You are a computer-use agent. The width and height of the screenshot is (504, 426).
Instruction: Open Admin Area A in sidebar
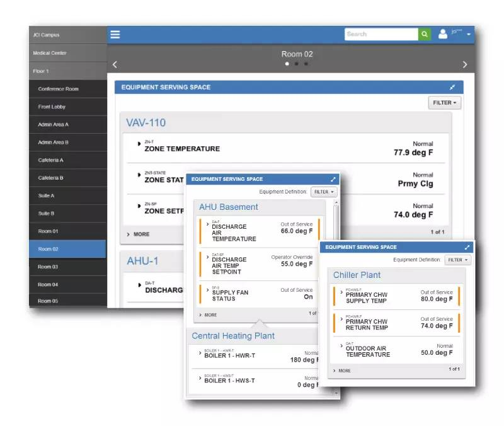click(68, 124)
